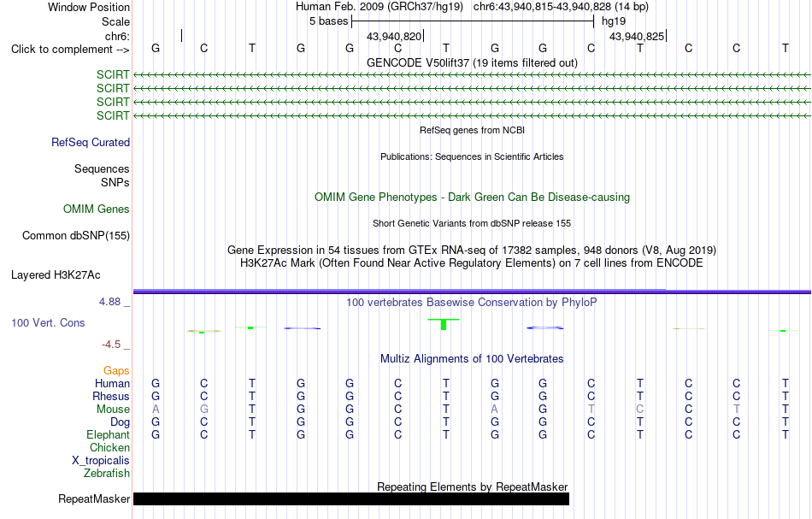Select the Sequences track label
812x519 pixels.
pyautogui.click(x=102, y=168)
